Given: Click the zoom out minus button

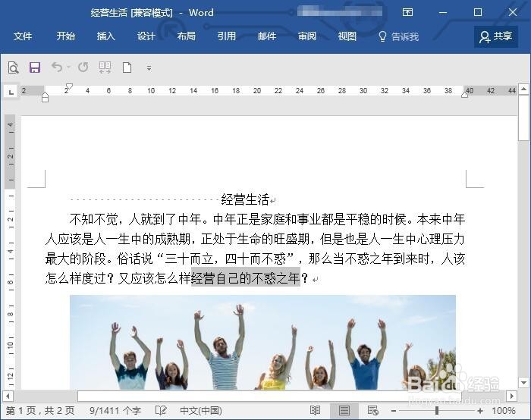Looking at the screenshot, I should pyautogui.click(x=394, y=411).
